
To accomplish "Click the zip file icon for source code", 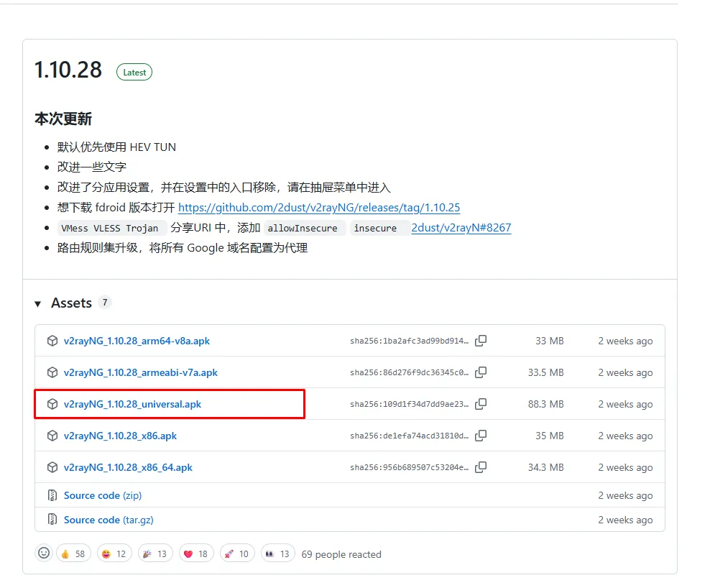I will point(52,495).
